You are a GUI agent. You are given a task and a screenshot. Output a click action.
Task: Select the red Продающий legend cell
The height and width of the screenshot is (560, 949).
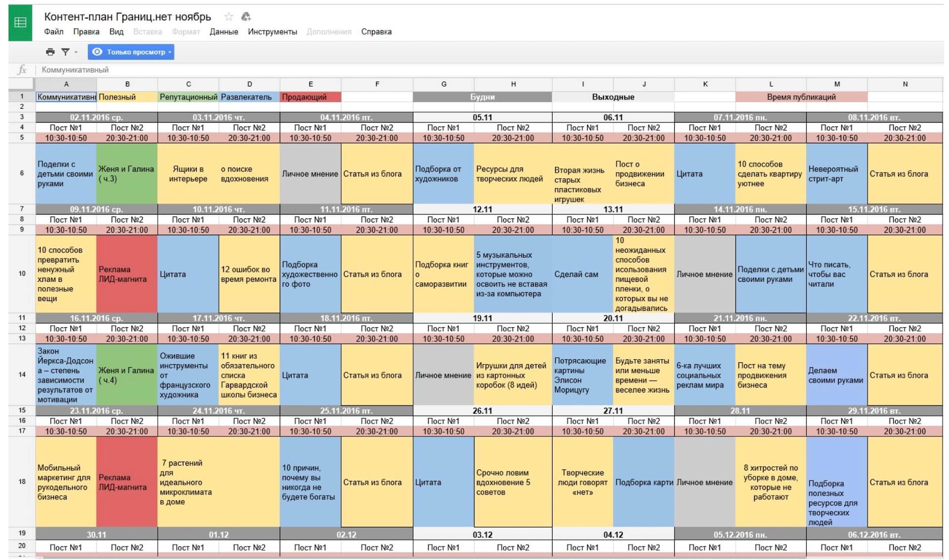[x=310, y=97]
